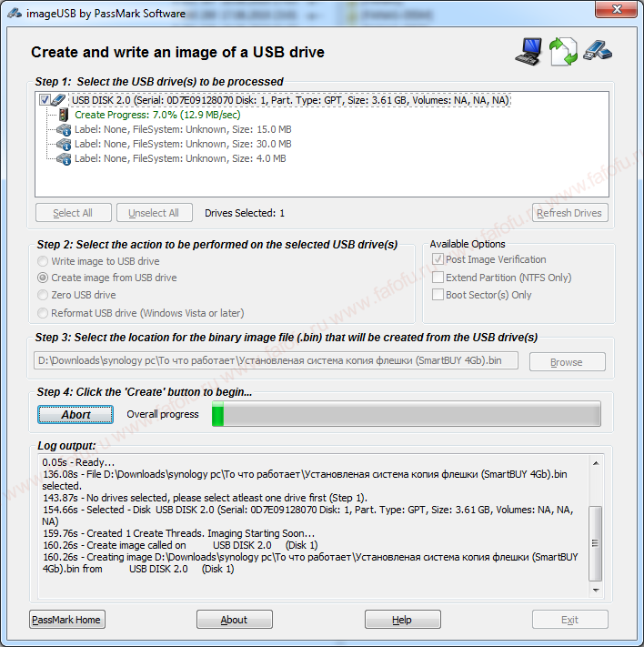The height and width of the screenshot is (647, 644).
Task: Close the imageUSB window
Action: [617, 9]
